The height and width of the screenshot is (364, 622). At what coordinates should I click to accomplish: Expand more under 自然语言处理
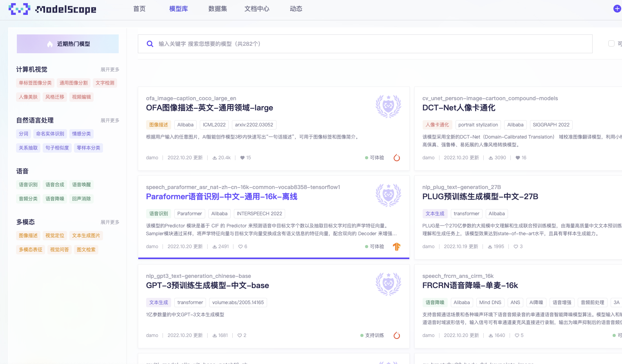(110, 121)
